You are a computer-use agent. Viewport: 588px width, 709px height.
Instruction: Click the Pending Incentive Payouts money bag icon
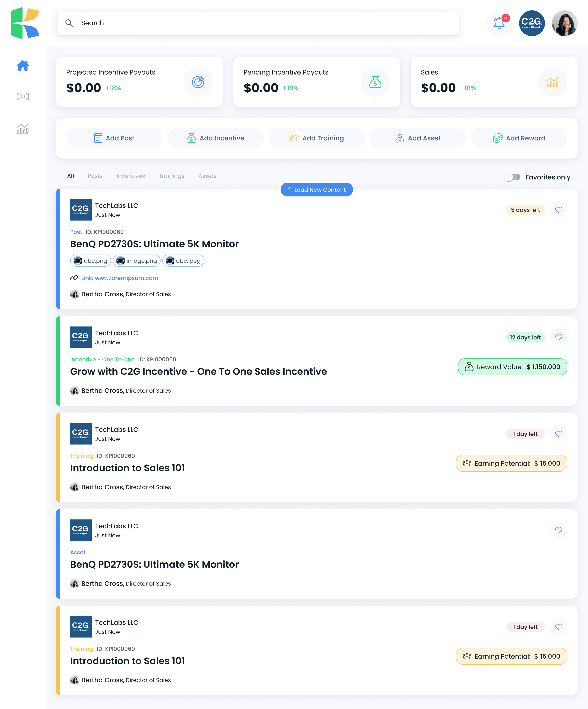click(x=375, y=82)
